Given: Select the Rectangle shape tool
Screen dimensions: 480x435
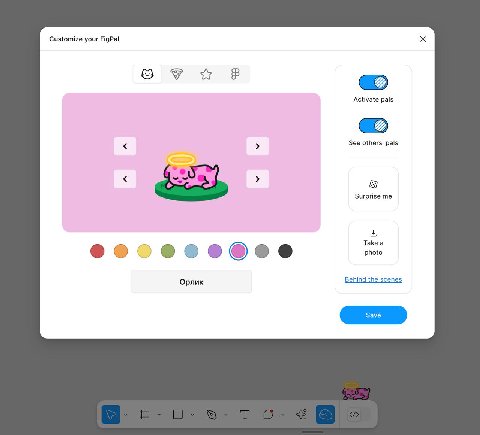Looking at the screenshot, I should (x=178, y=414).
